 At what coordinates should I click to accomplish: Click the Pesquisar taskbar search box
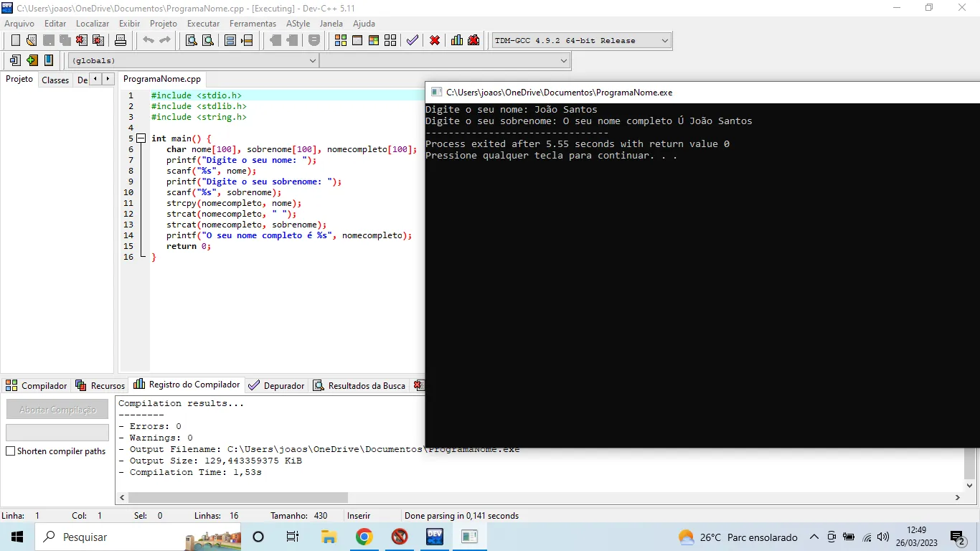[85, 537]
